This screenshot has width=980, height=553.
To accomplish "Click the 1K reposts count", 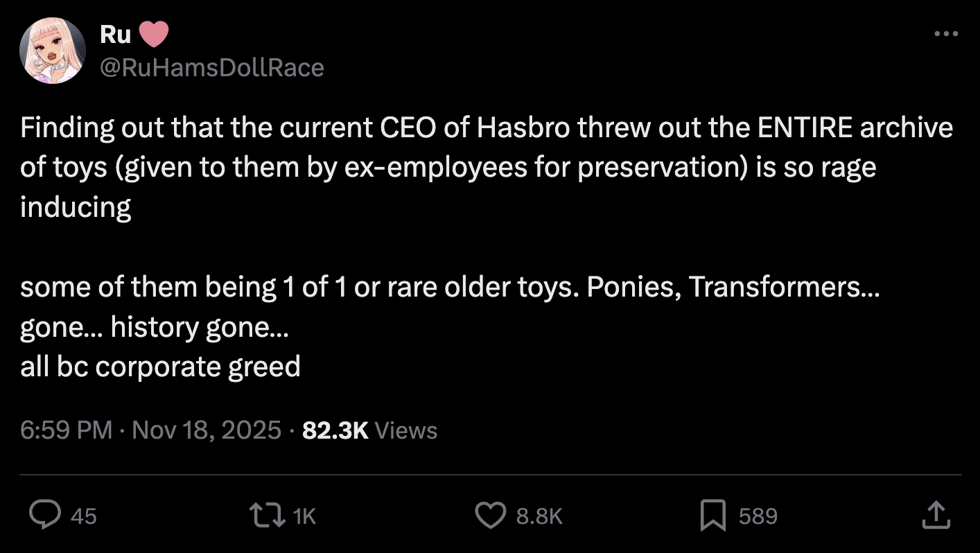I will (304, 516).
